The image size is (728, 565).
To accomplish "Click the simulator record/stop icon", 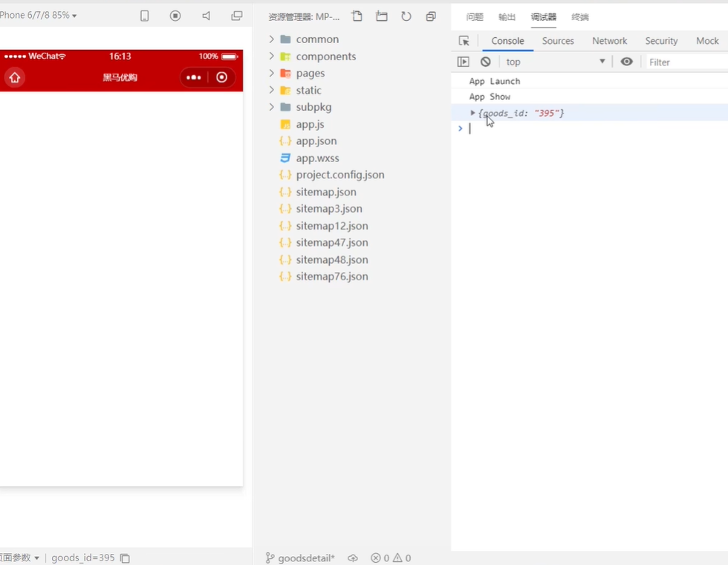I will coord(175,16).
